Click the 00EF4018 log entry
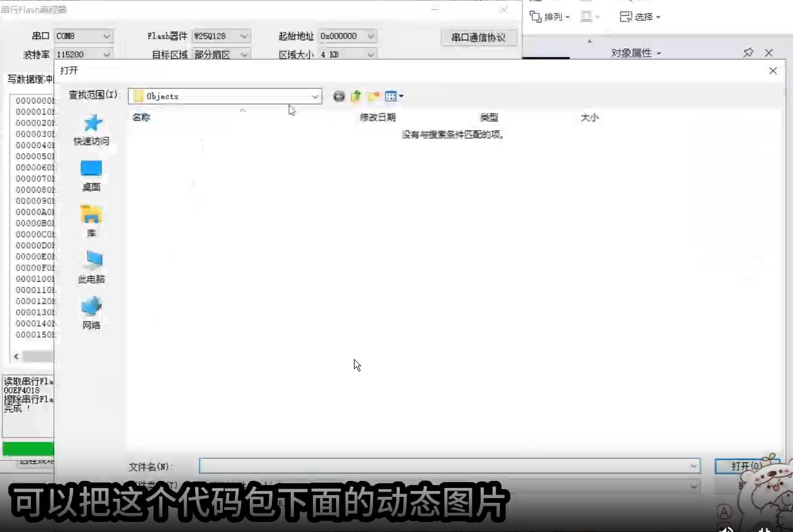793x532 pixels. coord(22,391)
